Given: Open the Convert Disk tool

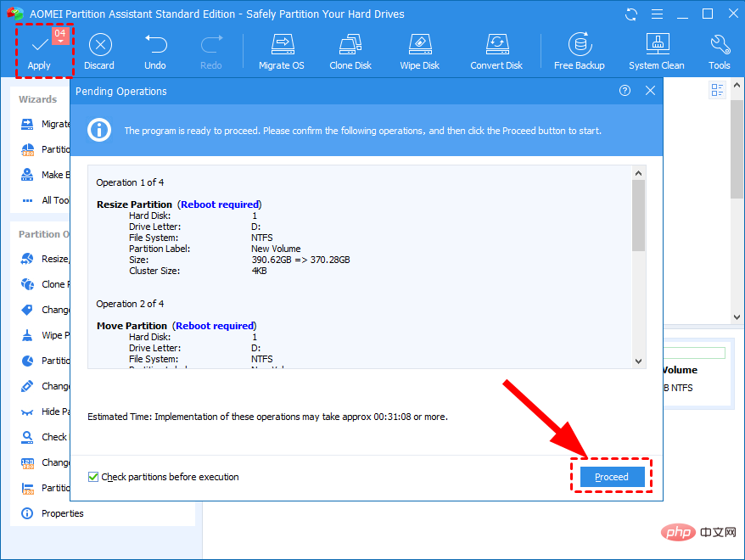Looking at the screenshot, I should click(496, 52).
